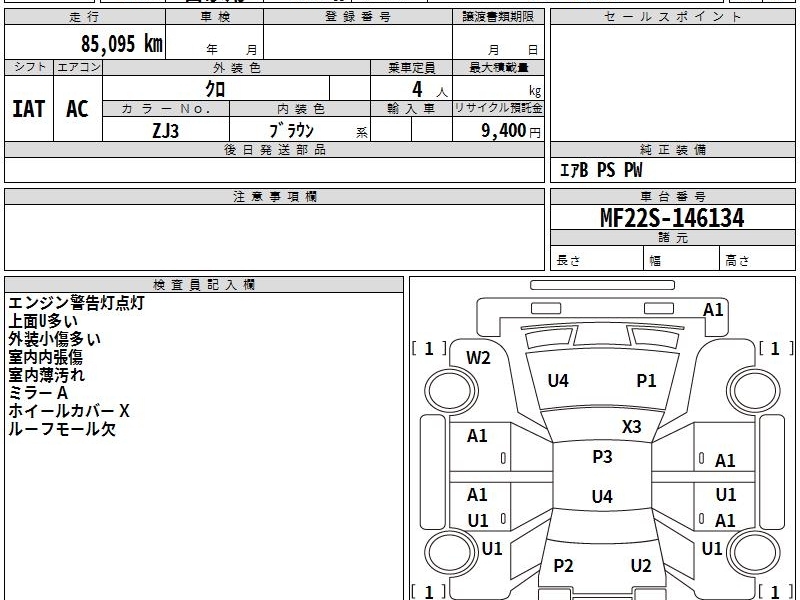This screenshot has width=800, height=600.
Task: Select the note エンジン警告灯点灯
Action: (x=77, y=303)
